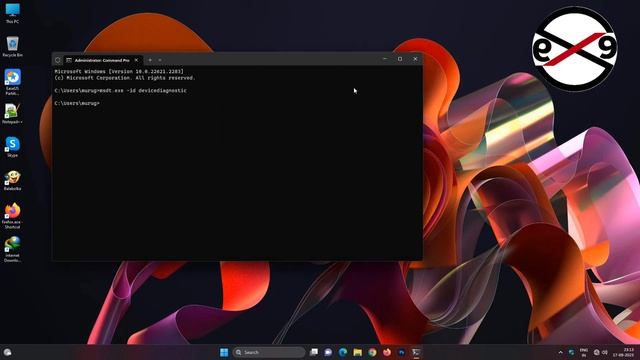This screenshot has width=640, height=360.
Task: Launch Google Chrome from the taskbar
Action: point(372,352)
